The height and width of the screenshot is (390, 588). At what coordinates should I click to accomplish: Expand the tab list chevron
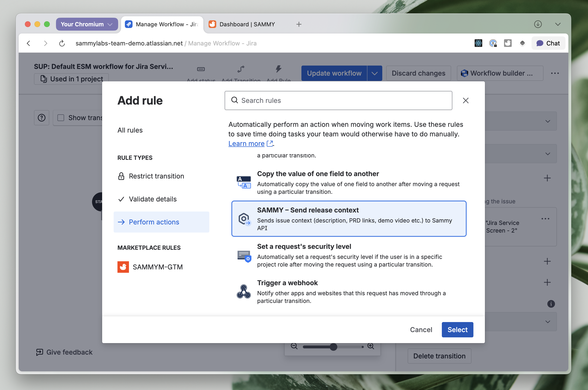coord(558,24)
